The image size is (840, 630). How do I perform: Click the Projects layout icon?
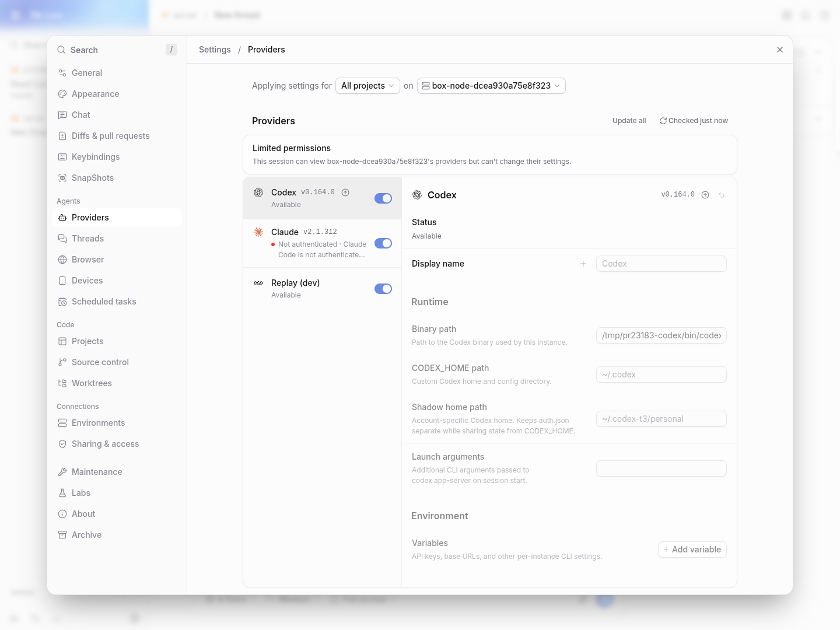(62, 341)
